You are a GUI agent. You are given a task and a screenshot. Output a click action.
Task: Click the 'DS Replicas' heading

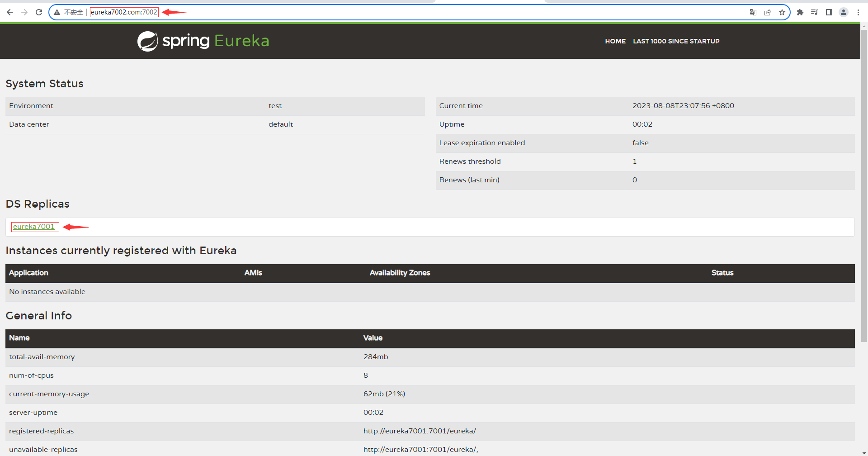(x=38, y=204)
